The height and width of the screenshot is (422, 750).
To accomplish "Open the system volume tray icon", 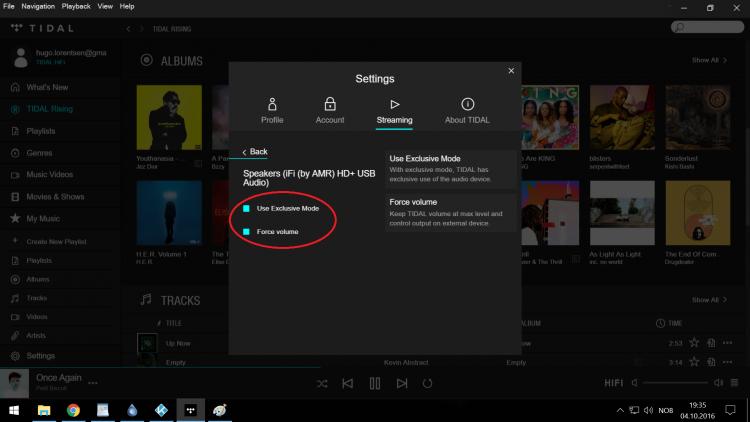I will click(x=649, y=411).
